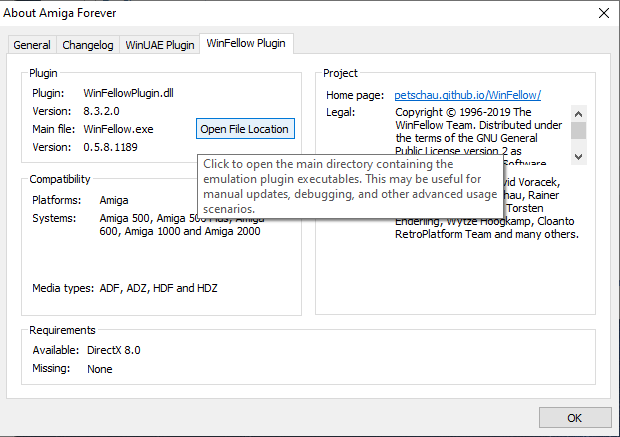Click the Open File Location button
This screenshot has height=437, width=620.
pos(245,129)
